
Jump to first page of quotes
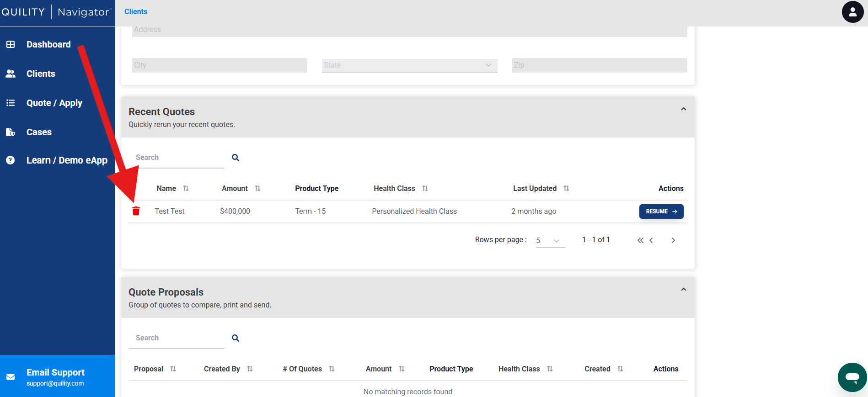point(640,240)
